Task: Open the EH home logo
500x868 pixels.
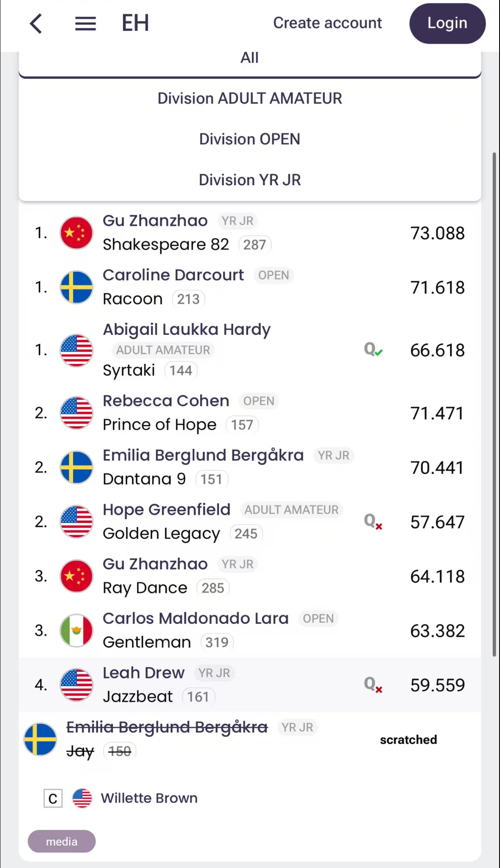Action: click(x=135, y=23)
